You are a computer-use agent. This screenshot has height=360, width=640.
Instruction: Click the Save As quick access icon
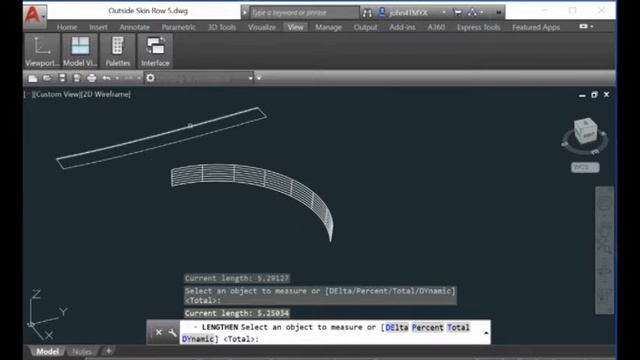[x=77, y=78]
